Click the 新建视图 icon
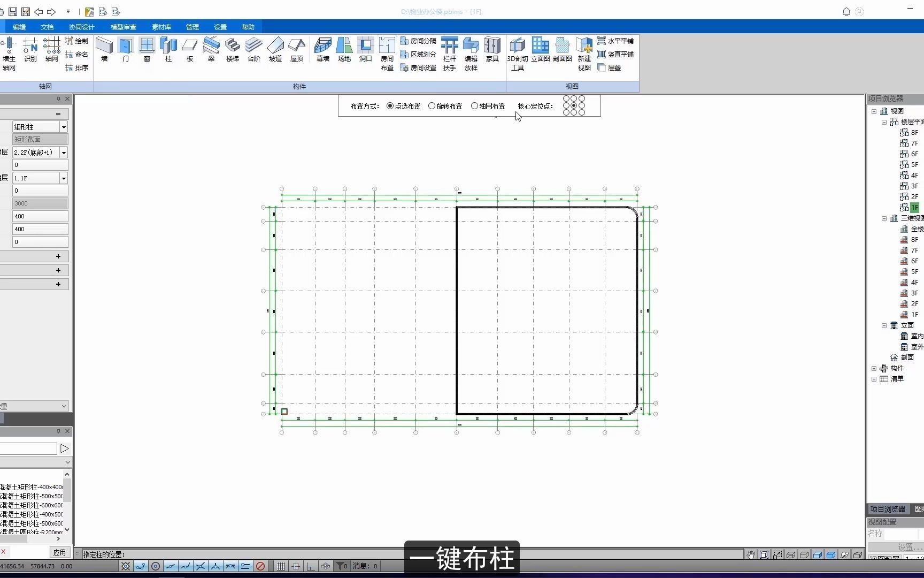This screenshot has height=578, width=924. (x=584, y=51)
